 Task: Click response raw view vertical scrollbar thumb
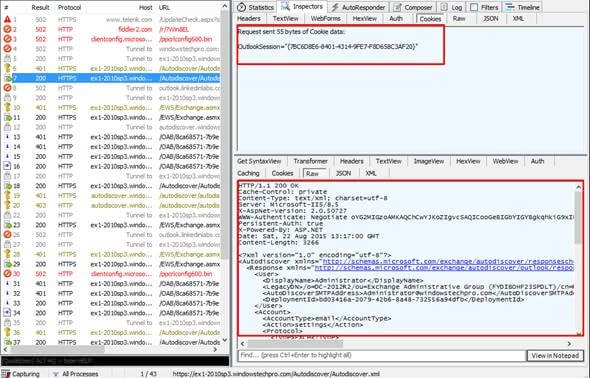click(578, 218)
